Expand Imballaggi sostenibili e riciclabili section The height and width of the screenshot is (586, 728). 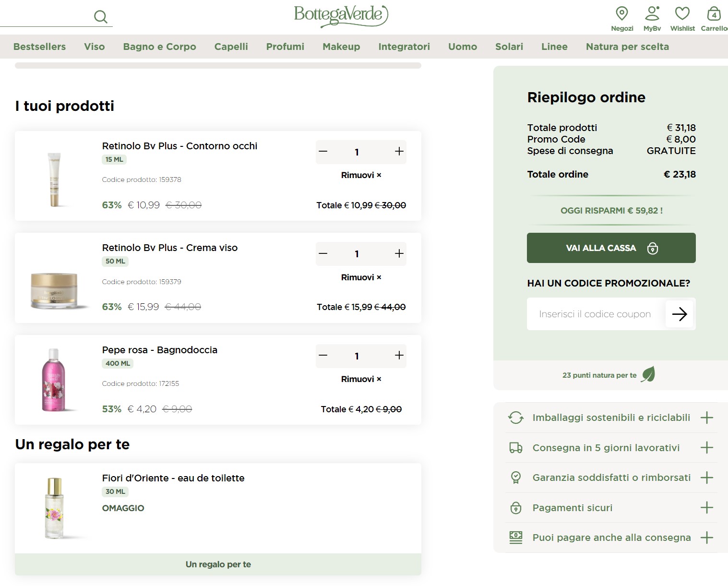[x=706, y=418]
